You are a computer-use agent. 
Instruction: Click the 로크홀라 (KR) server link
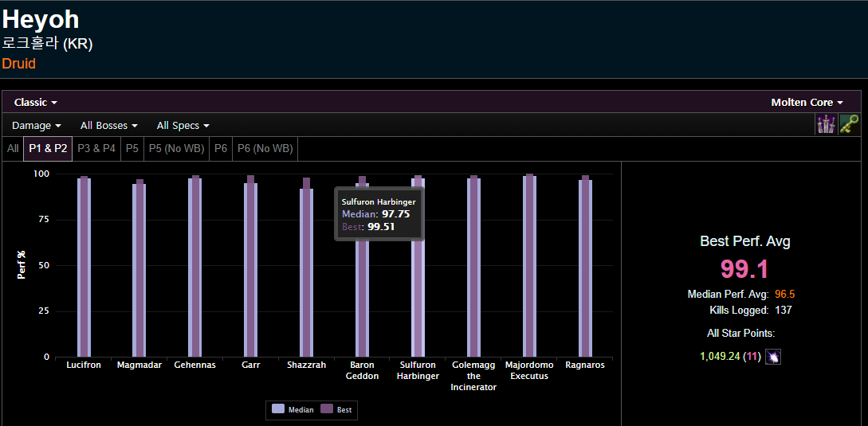point(47,44)
